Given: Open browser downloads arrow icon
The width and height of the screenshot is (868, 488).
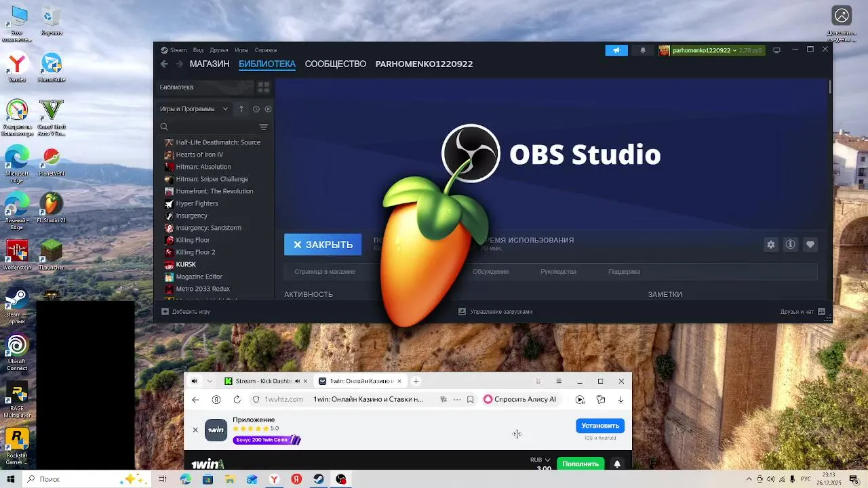Looking at the screenshot, I should 620,399.
